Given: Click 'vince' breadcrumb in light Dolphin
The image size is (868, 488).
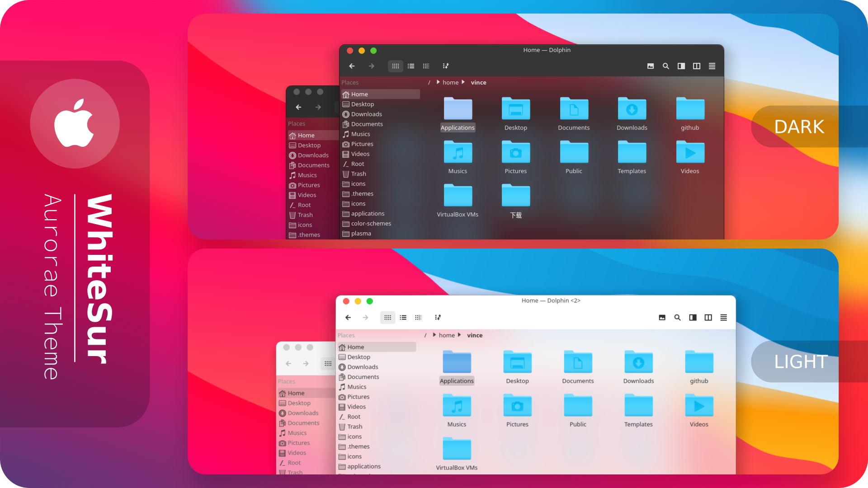Looking at the screenshot, I should [475, 335].
